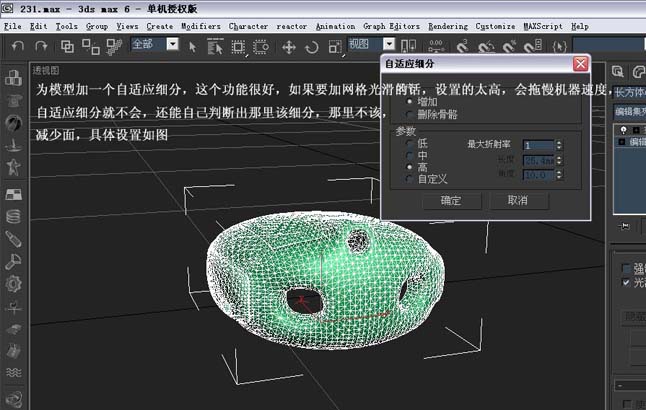Open the Tools menu
The width and height of the screenshot is (646, 410).
(66, 26)
